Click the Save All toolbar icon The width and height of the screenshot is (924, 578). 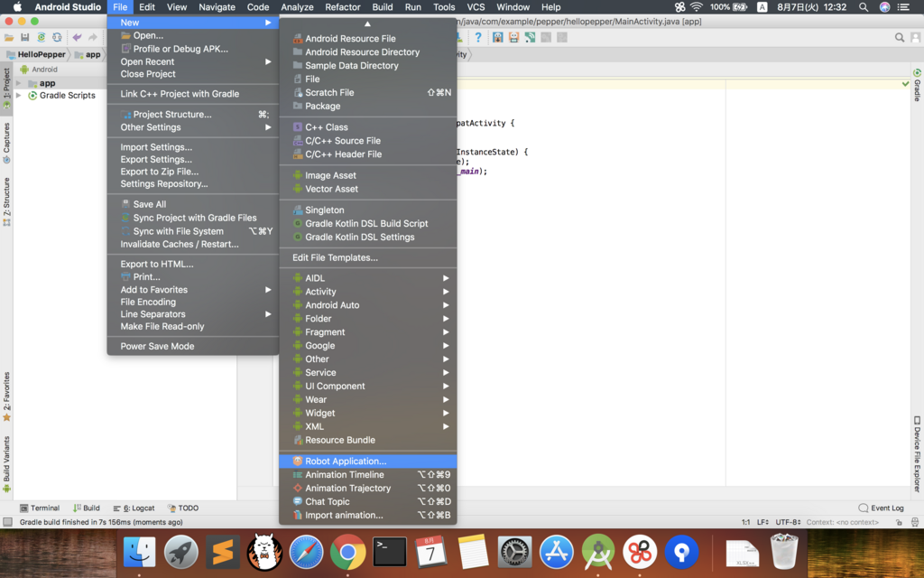pos(24,37)
